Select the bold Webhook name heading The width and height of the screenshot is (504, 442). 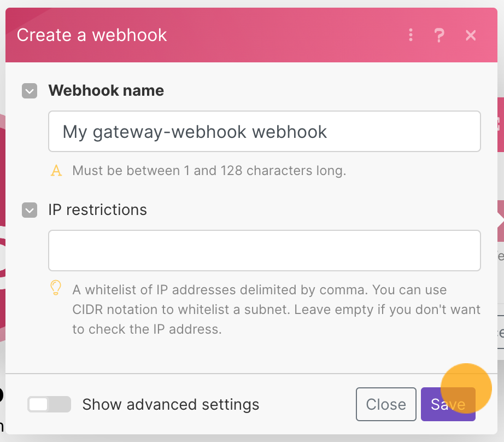click(x=106, y=90)
